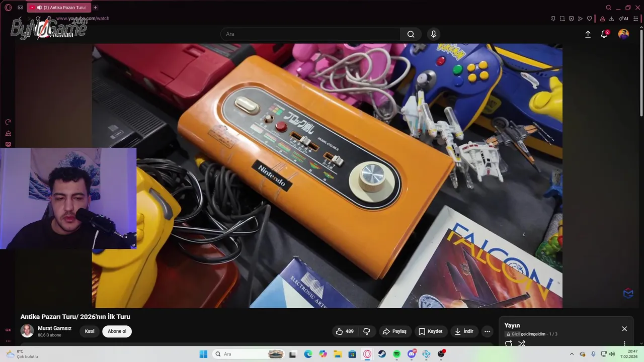This screenshot has height=362, width=644.
Task: Open Spotify from the taskbar
Action: click(396, 354)
